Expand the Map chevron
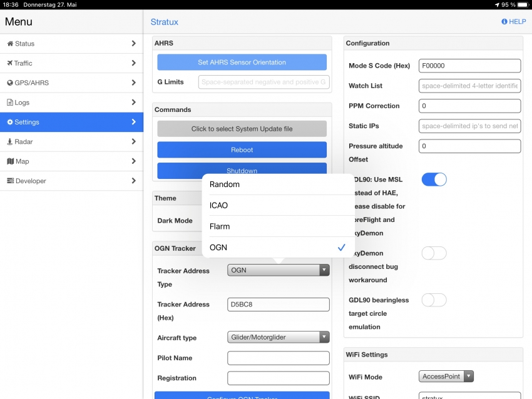 [x=134, y=161]
